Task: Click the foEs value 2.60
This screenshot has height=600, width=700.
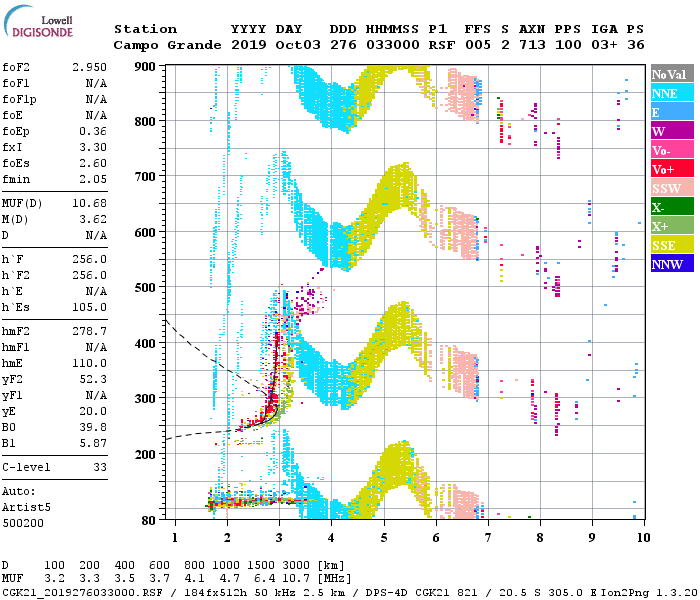Action: click(93, 163)
